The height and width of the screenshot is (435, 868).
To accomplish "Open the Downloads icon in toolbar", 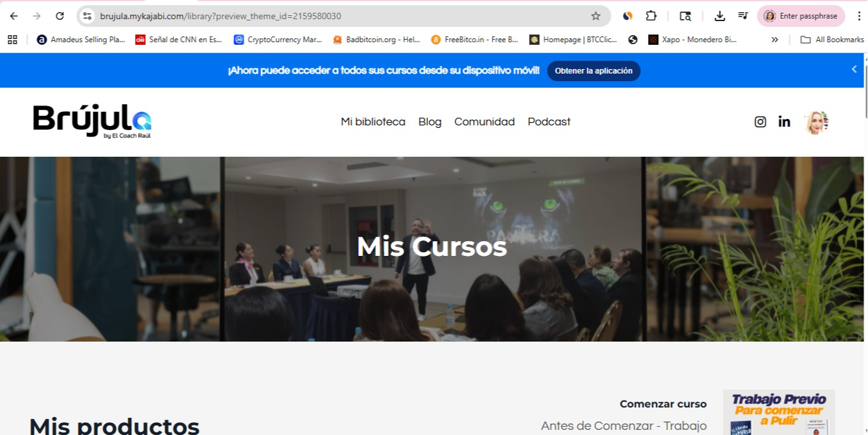I will (720, 16).
